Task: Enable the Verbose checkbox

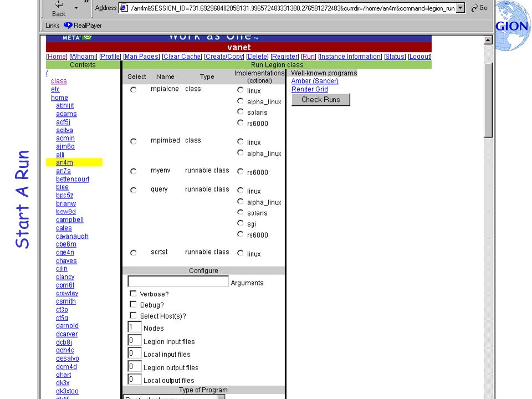Action: pos(133,294)
